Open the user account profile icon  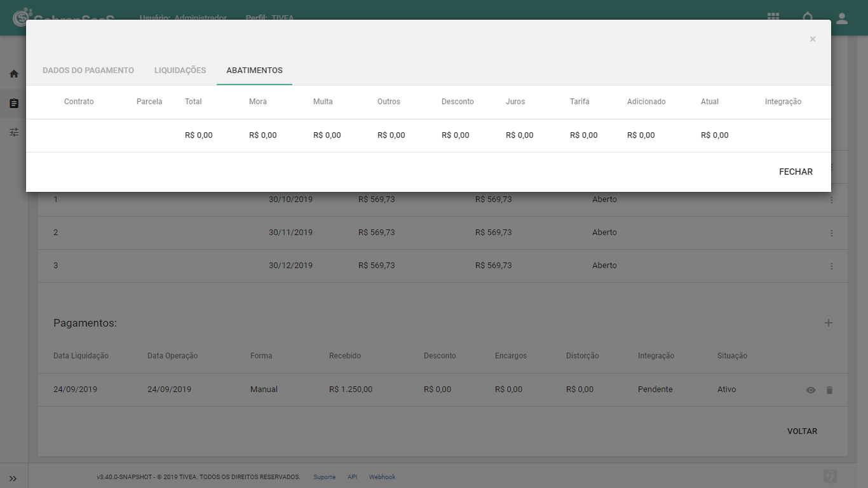click(842, 18)
